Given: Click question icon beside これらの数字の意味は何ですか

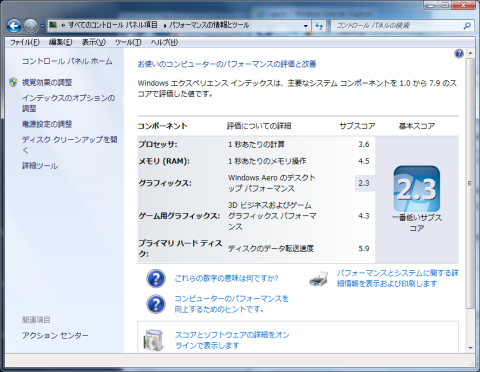Looking at the screenshot, I should [x=156, y=279].
